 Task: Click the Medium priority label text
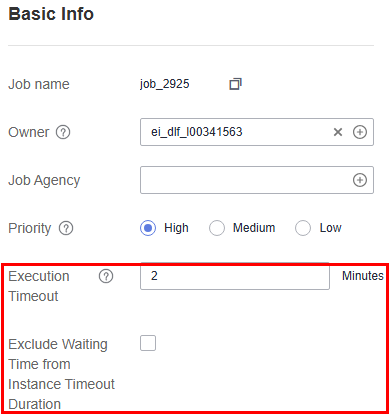254,228
